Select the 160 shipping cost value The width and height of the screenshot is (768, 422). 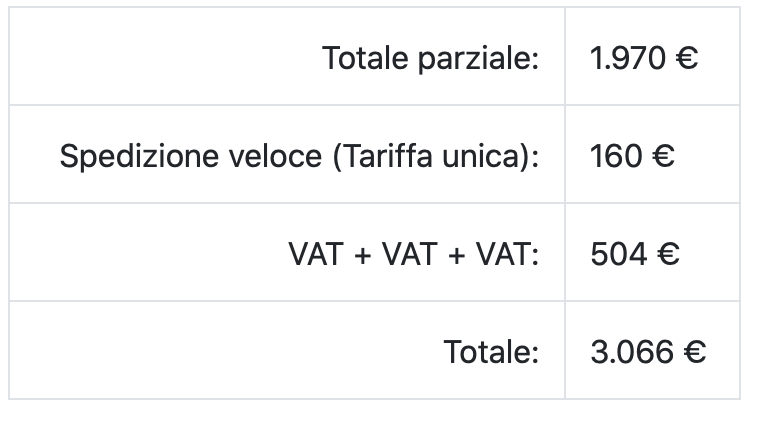pyautogui.click(x=616, y=156)
